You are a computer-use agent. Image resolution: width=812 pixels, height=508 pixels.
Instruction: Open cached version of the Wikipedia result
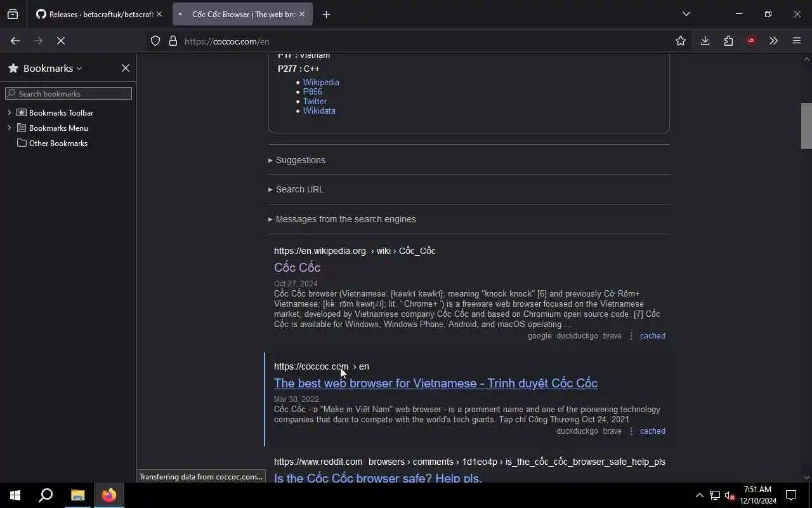652,336
